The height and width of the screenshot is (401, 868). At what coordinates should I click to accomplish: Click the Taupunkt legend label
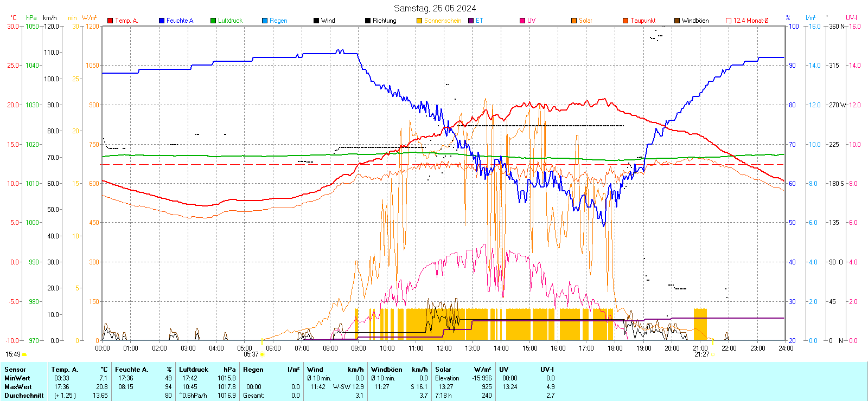[643, 21]
